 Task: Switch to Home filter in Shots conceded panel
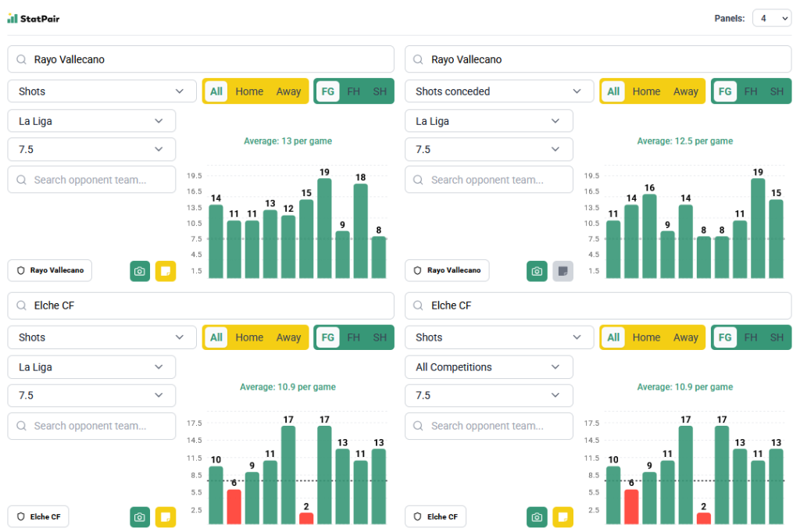646,91
